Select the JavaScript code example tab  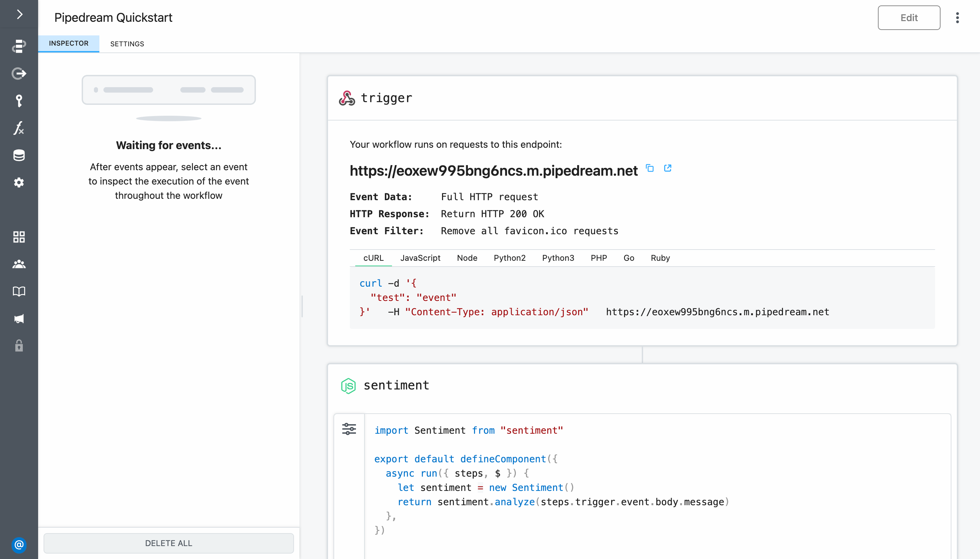tap(420, 258)
